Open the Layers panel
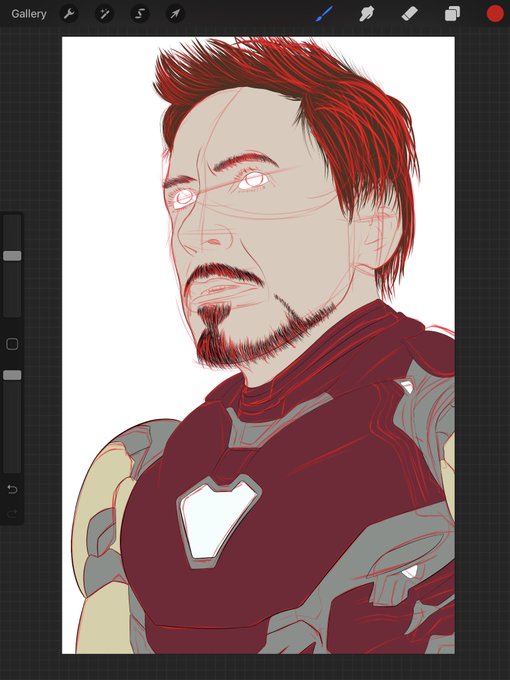The height and width of the screenshot is (680, 510). pyautogui.click(x=452, y=14)
